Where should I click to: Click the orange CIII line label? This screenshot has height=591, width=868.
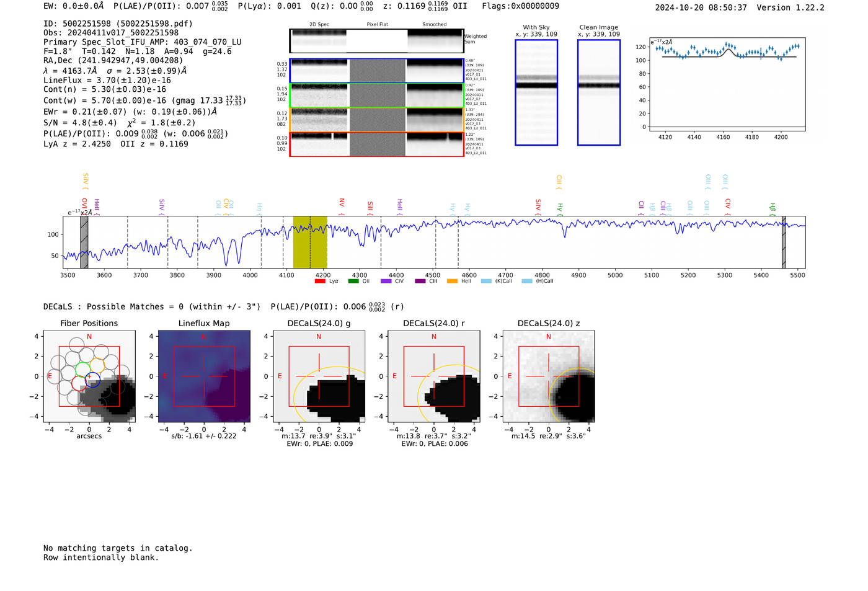click(x=559, y=182)
